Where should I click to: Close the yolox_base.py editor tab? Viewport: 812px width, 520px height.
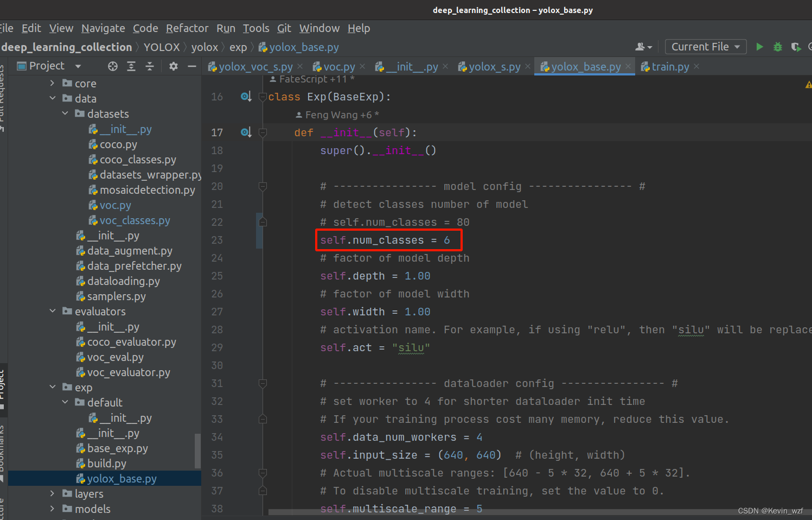point(628,66)
